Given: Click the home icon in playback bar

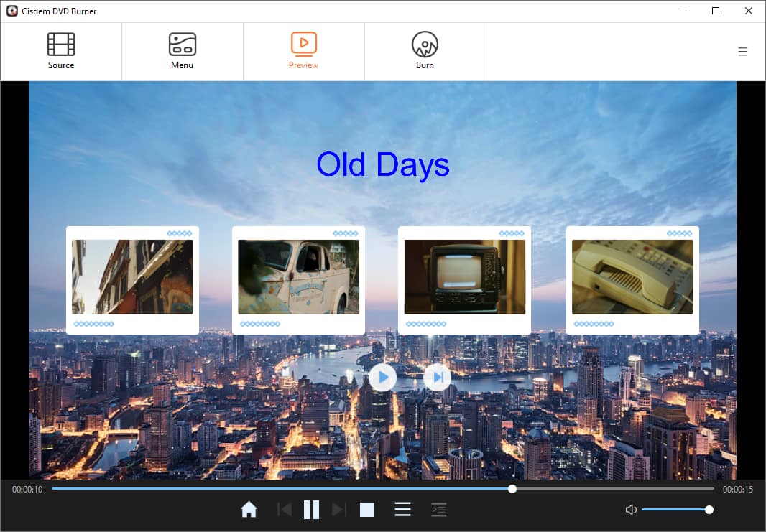Looking at the screenshot, I should coord(249,510).
